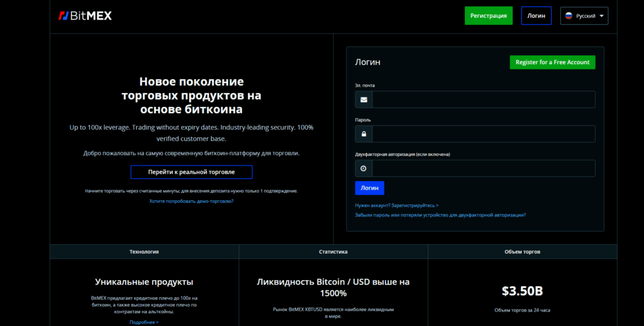Click the Логин button in header
Viewport: 644px width, 326px height.
click(x=536, y=16)
